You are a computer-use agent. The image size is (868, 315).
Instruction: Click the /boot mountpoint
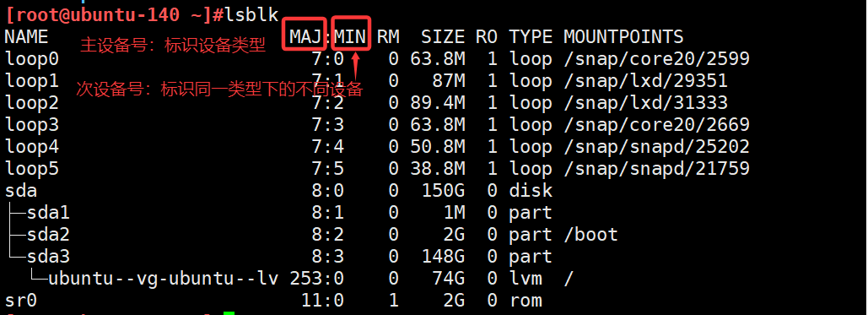click(x=590, y=234)
